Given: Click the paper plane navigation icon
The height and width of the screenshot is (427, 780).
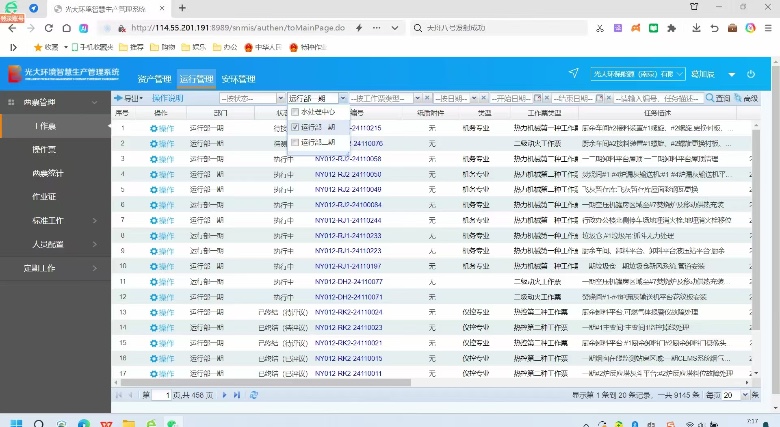Looking at the screenshot, I should 573,73.
